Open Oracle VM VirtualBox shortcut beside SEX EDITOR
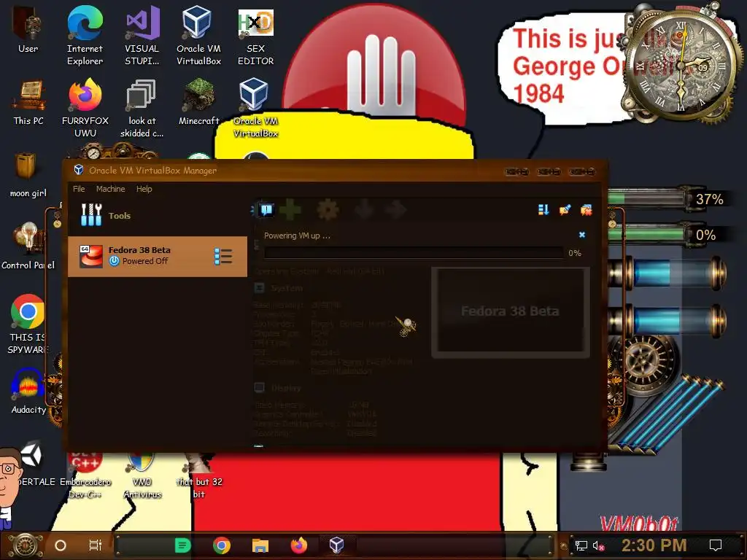The width and height of the screenshot is (747, 560). 198,35
